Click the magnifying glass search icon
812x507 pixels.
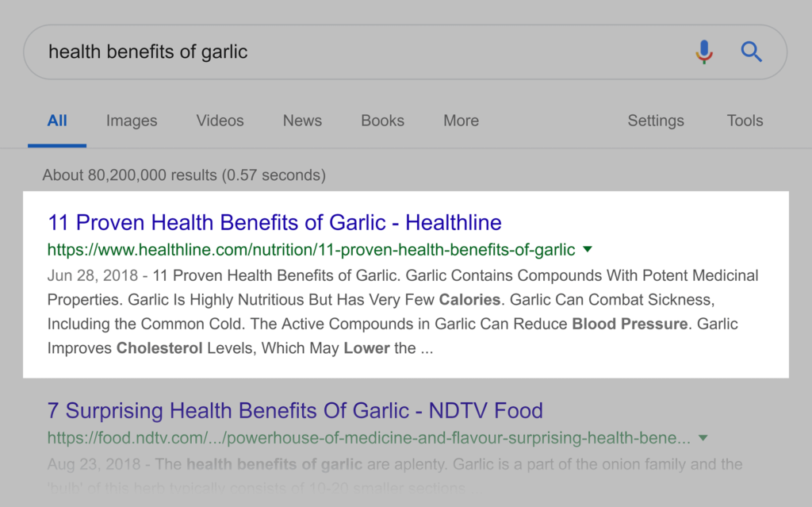point(751,52)
